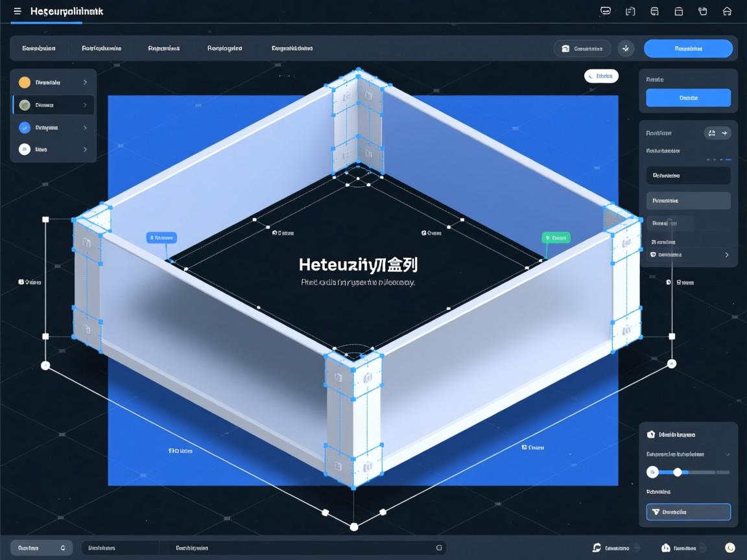Click the blue button in top right panel
The width and height of the screenshot is (747, 560).
(x=688, y=98)
